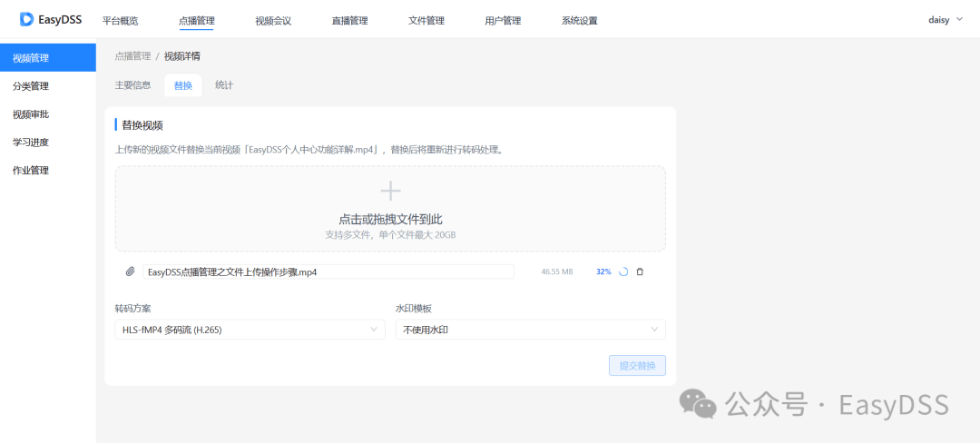Open the 水印模板 dropdown

[531, 330]
